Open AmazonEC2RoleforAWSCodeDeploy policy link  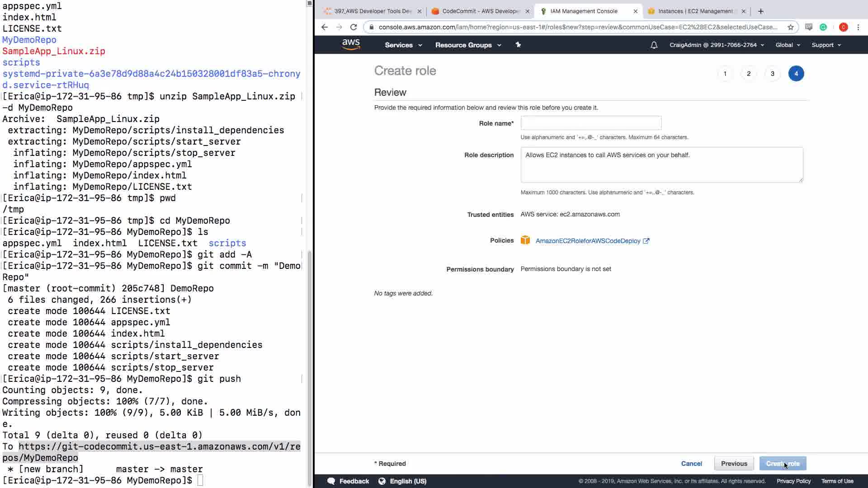point(588,241)
